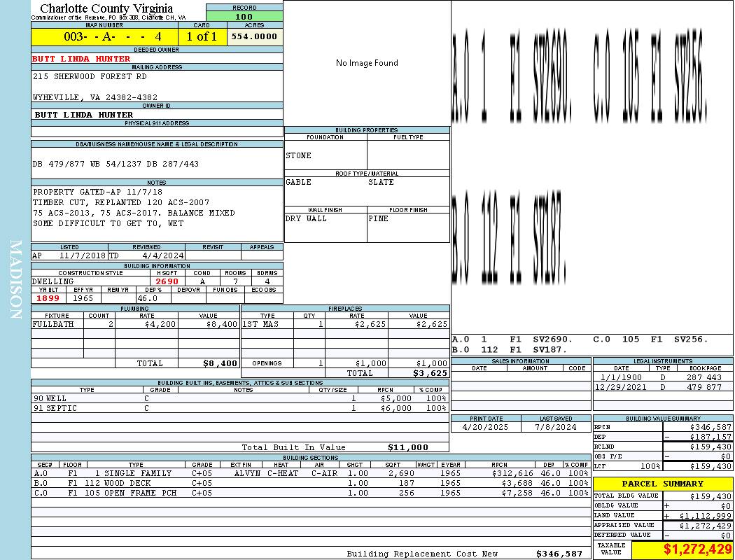Click taxable value $1,272,429 in red
The width and height of the screenshot is (735, 560).
coord(697,549)
